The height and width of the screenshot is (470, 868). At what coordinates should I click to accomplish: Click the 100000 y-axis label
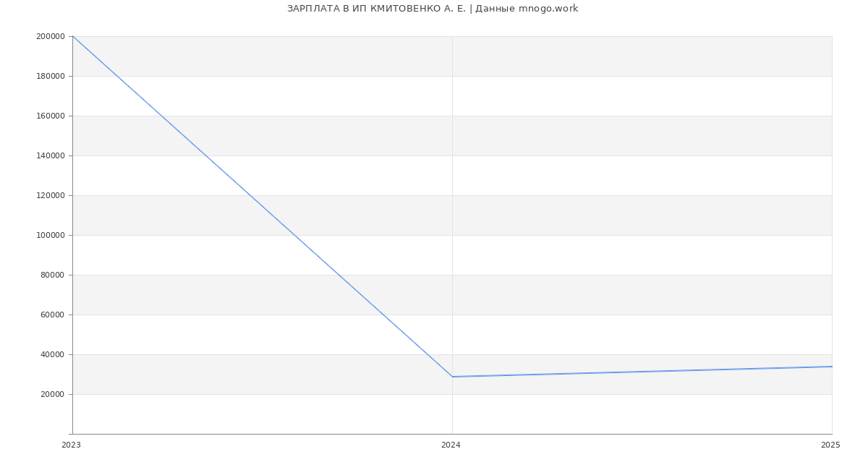[50, 235]
